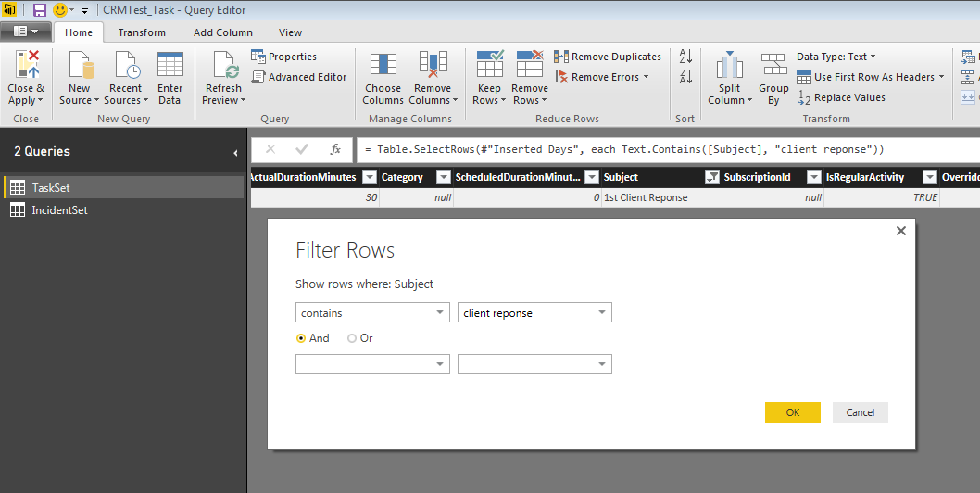Click the Refresh Preview icon
Screen dimensions: 980x493
(x=224, y=65)
